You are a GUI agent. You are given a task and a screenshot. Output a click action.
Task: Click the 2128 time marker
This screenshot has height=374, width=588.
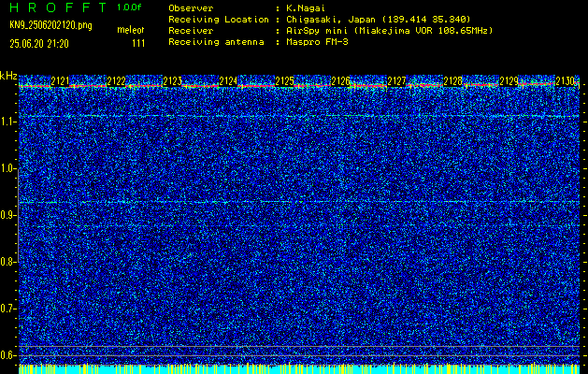tap(452, 81)
